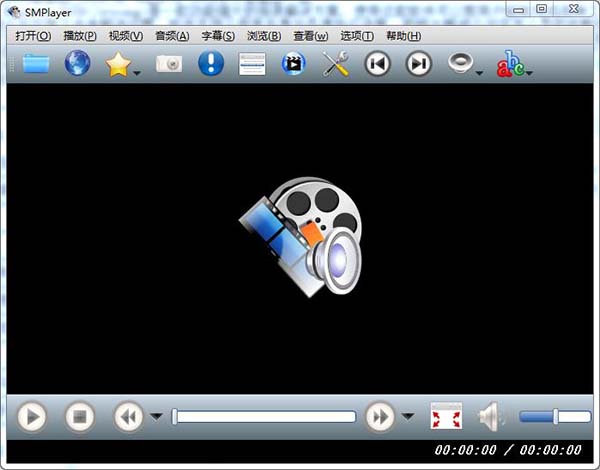
Task: Skip to the next track in the toolbar
Action: click(x=418, y=64)
